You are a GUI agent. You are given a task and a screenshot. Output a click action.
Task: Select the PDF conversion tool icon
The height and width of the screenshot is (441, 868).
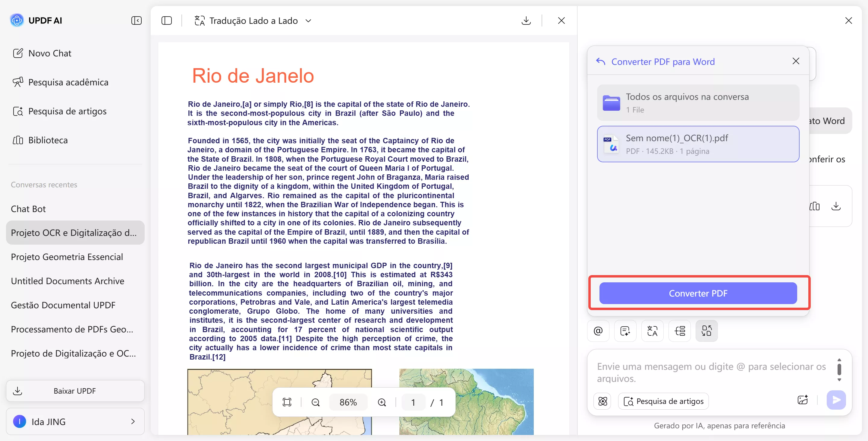pyautogui.click(x=706, y=331)
